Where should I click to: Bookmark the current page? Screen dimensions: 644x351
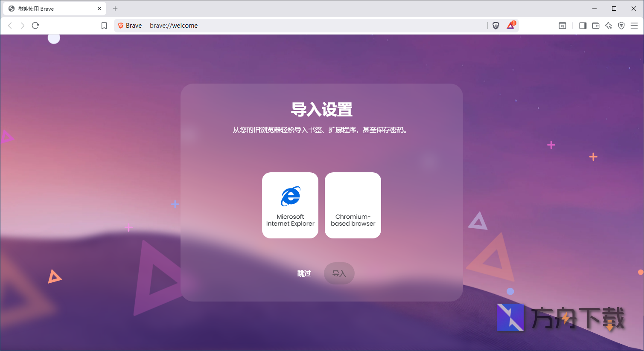(104, 25)
